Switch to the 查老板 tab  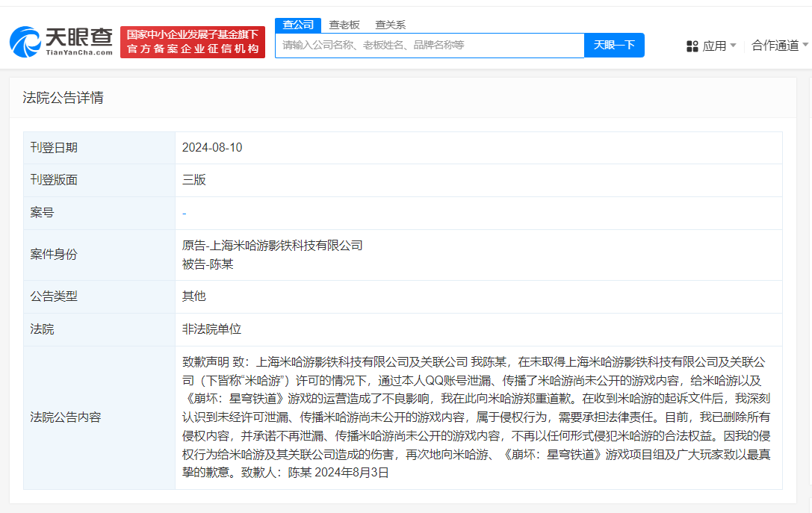click(x=344, y=25)
